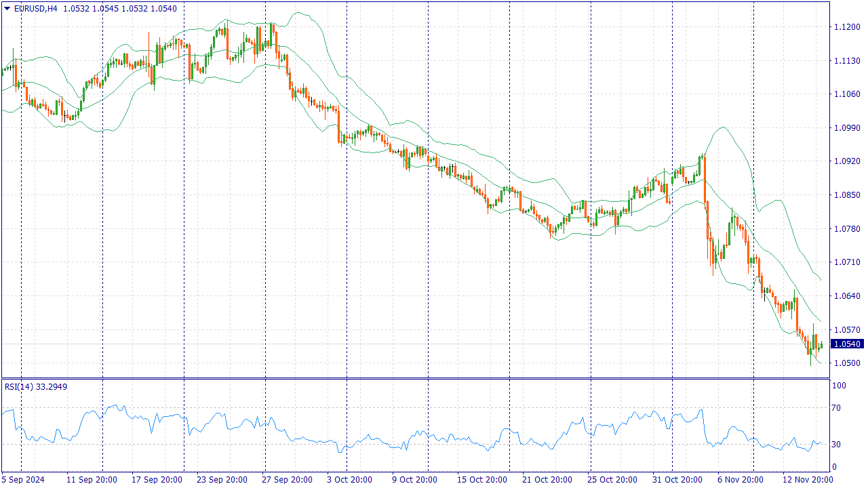Click the 1.1200 price axis label
This screenshot has width=868, height=488.
click(x=846, y=27)
